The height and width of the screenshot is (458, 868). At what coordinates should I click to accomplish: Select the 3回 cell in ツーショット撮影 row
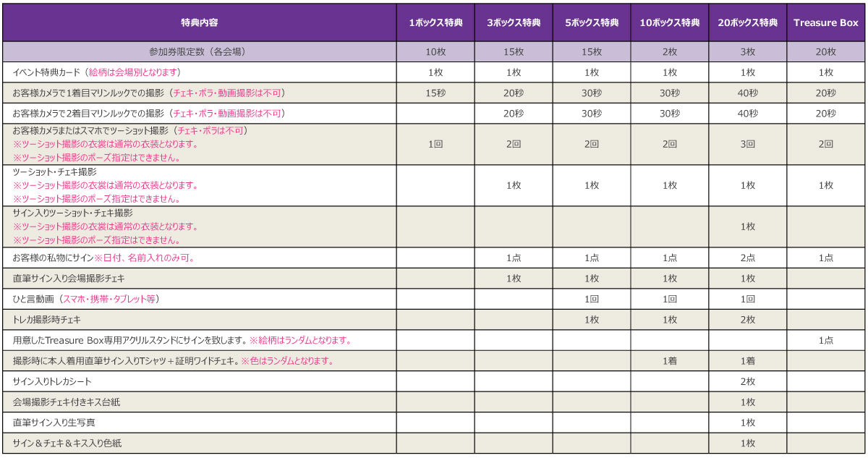748,144
